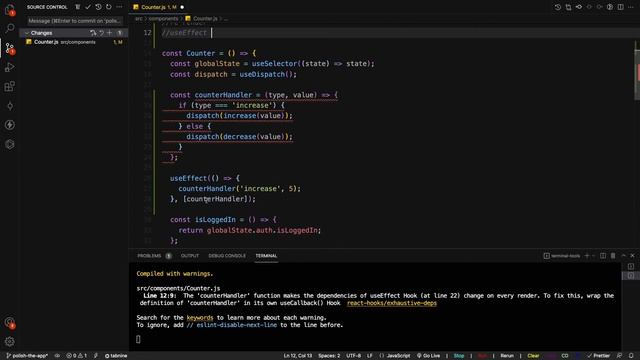Click the commit checkmark in Source Control header
640x360 pixels.
pos(88,7)
